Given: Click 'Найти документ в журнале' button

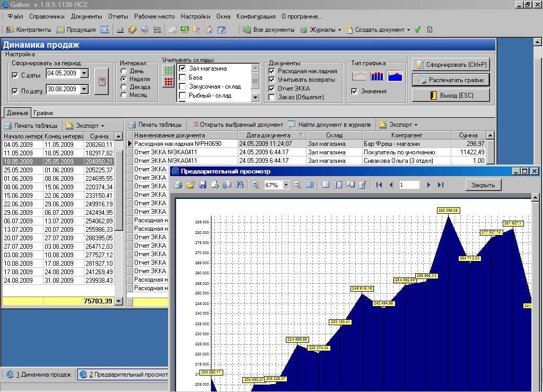Looking at the screenshot, I should 329,125.
